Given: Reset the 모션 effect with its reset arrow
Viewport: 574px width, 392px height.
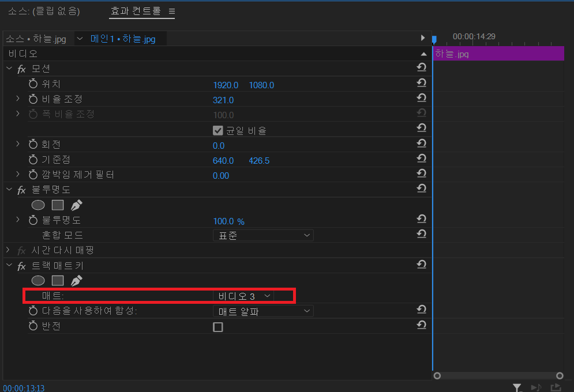Looking at the screenshot, I should click(421, 67).
